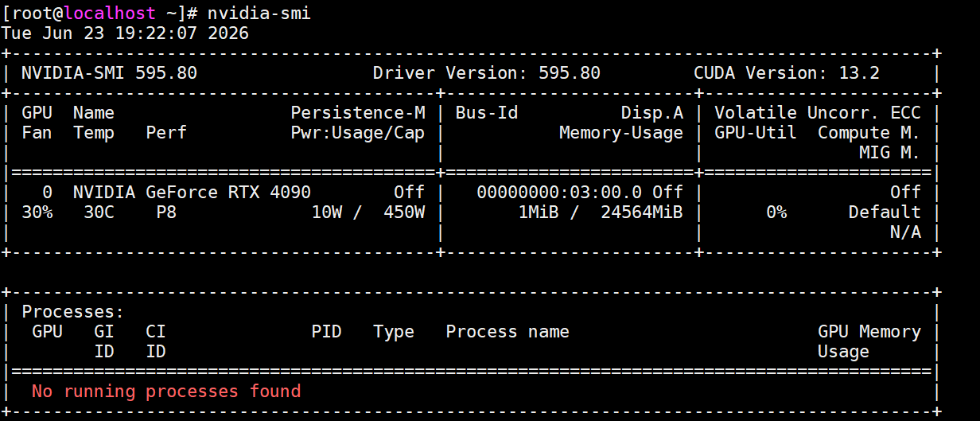980x421 pixels.
Task: Click bus ID 00000000:03:00.0
Action: [x=559, y=193]
